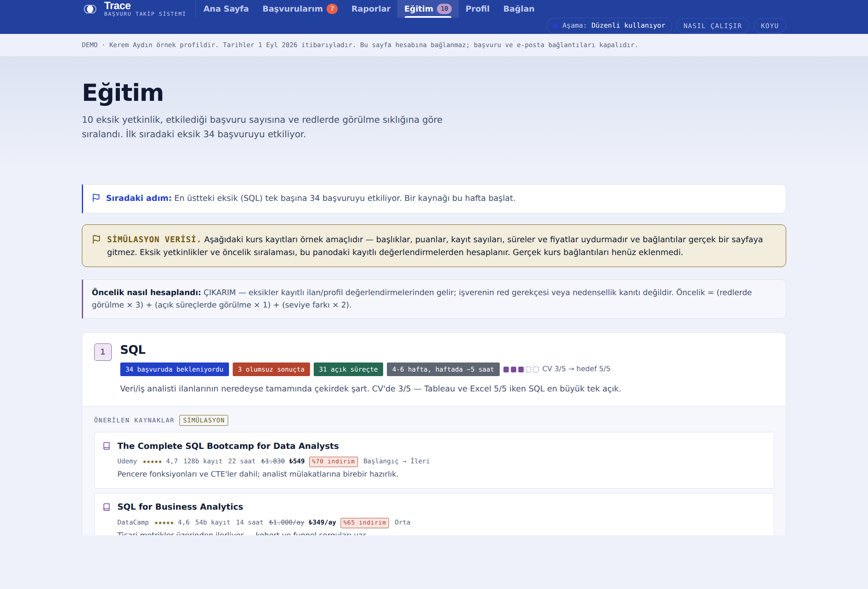Toggle the KOYU dark theme button
868x589 pixels.
coord(770,26)
